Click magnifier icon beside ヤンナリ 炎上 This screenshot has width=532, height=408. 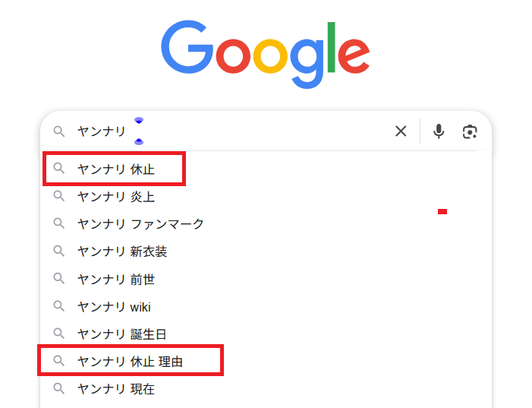(x=59, y=196)
